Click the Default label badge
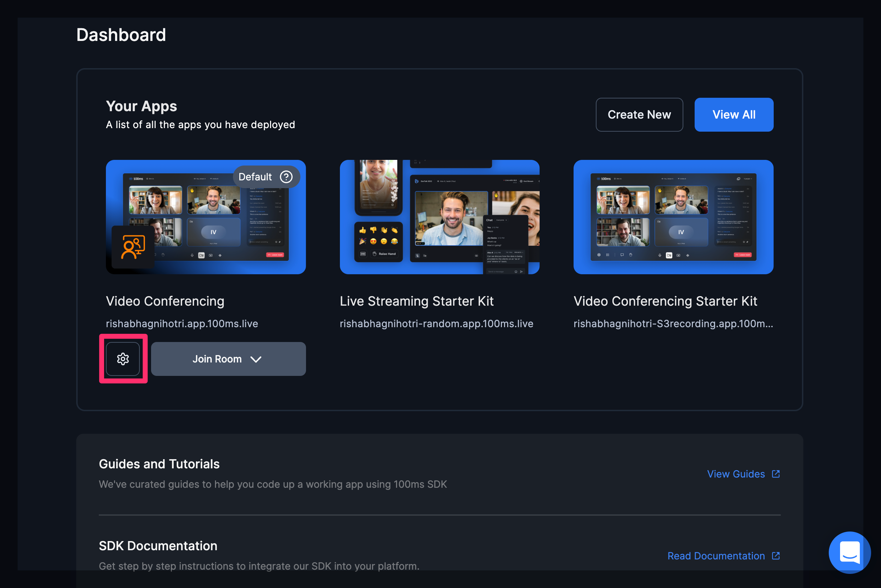Screen dimensions: 881x588 pos(256,176)
